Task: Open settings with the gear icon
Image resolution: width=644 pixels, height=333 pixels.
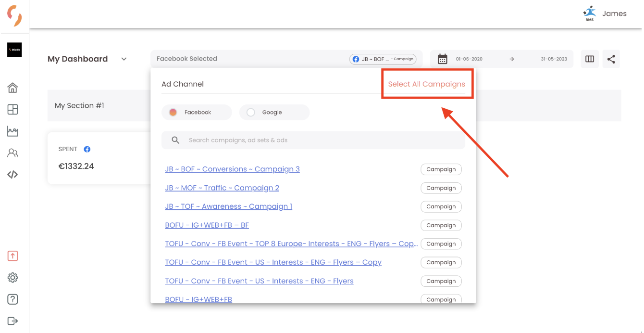Action: 13,278
